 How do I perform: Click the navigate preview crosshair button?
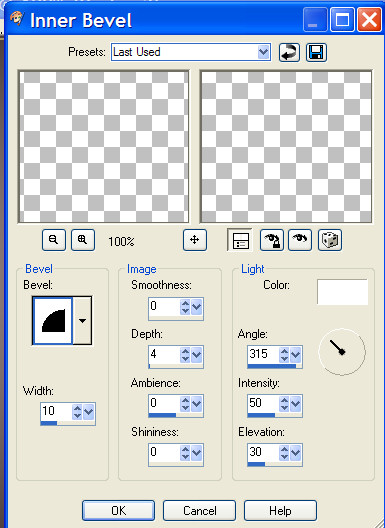[195, 240]
